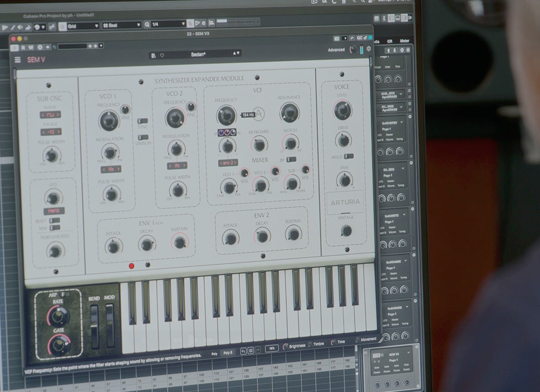Click the undo arrow in the lower toolbar

(x=243, y=351)
